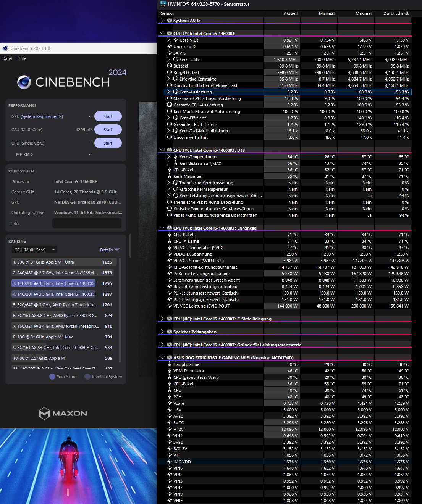The width and height of the screenshot is (422, 504).
Task: Expand the C-State Belegung sensor group
Action: point(162,319)
